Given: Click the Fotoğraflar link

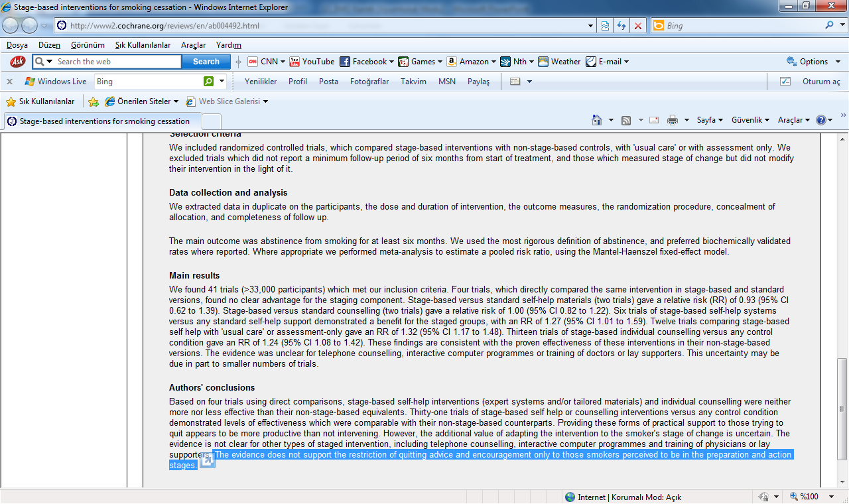Looking at the screenshot, I should pos(369,82).
